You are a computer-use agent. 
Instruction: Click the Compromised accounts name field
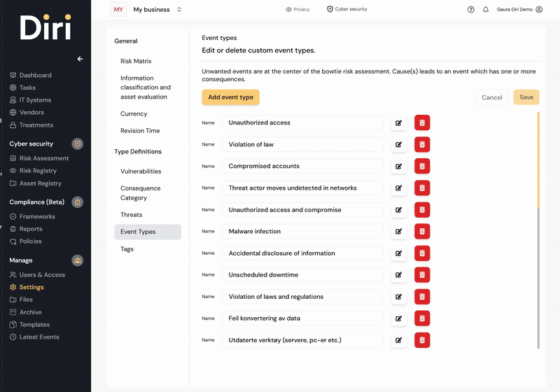coord(302,167)
